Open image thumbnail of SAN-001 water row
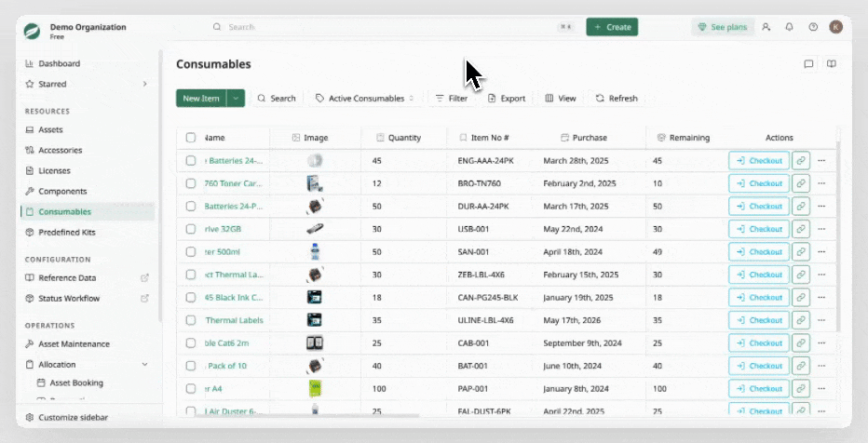This screenshot has width=868, height=443. point(315,251)
